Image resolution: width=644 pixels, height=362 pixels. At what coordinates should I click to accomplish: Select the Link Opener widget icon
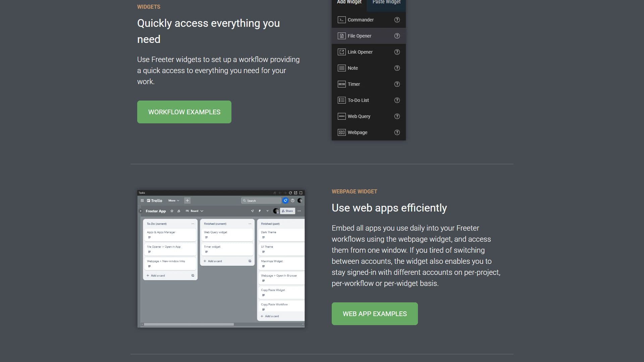click(341, 52)
